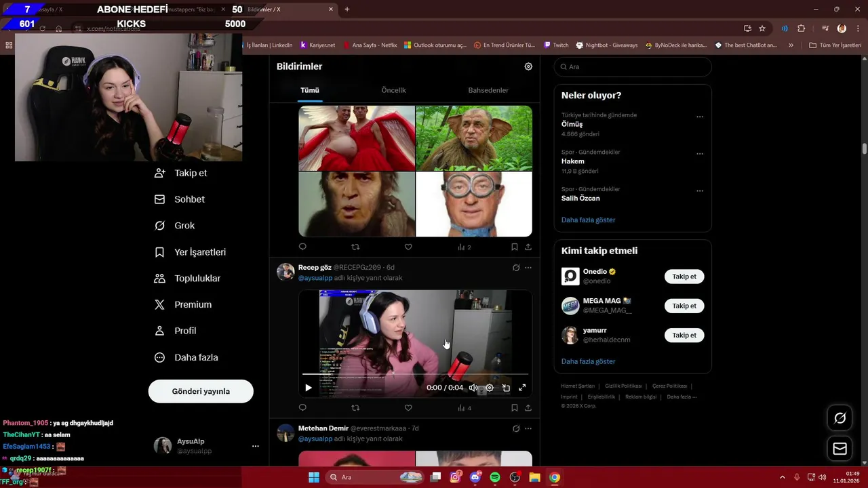Go to Profil in sidebar

(x=176, y=331)
